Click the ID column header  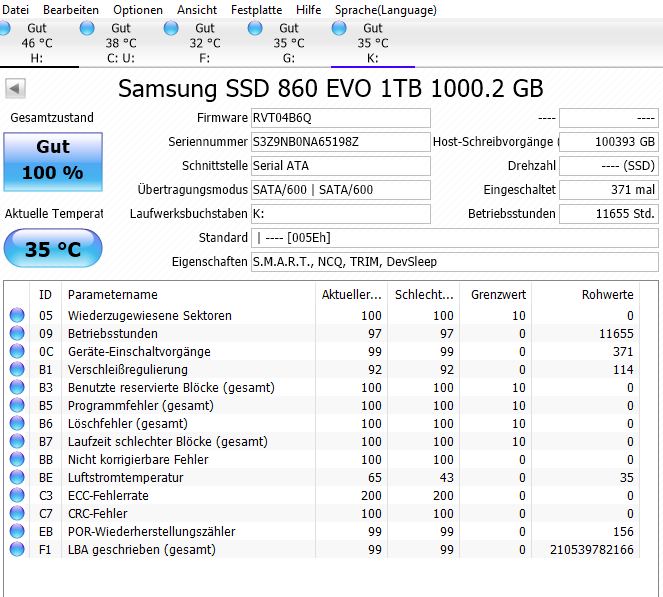tap(45, 294)
